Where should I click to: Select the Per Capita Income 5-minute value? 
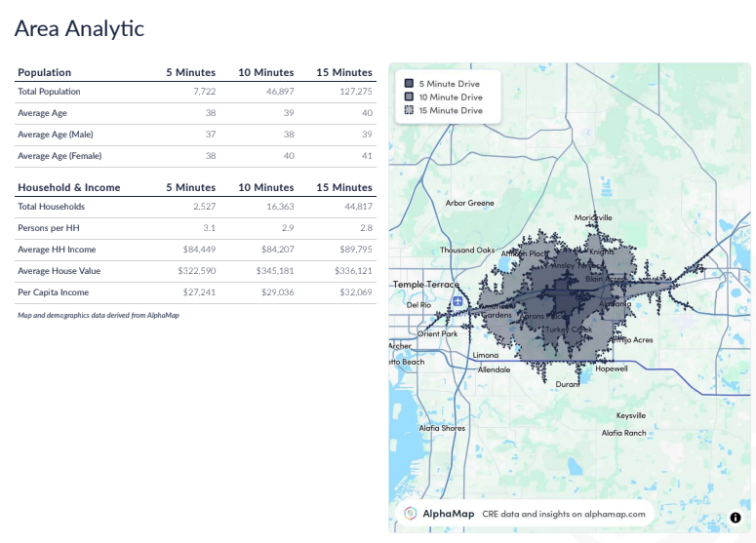[199, 292]
